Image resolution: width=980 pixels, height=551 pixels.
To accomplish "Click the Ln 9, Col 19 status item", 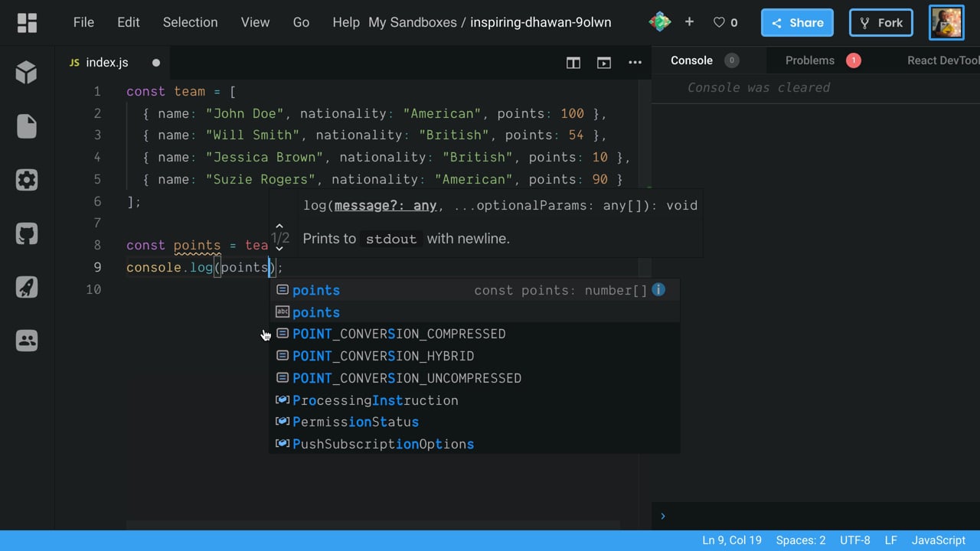I will [732, 540].
